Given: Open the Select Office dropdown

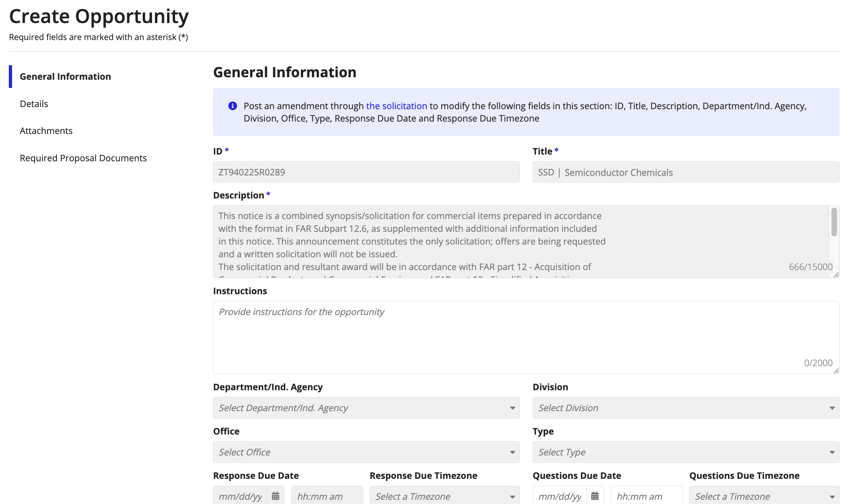Looking at the screenshot, I should (366, 452).
